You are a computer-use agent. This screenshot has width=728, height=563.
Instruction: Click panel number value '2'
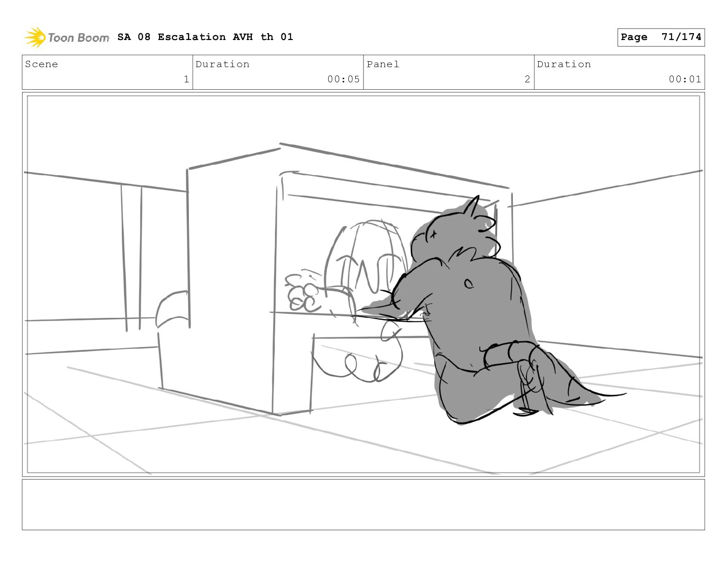point(527,79)
